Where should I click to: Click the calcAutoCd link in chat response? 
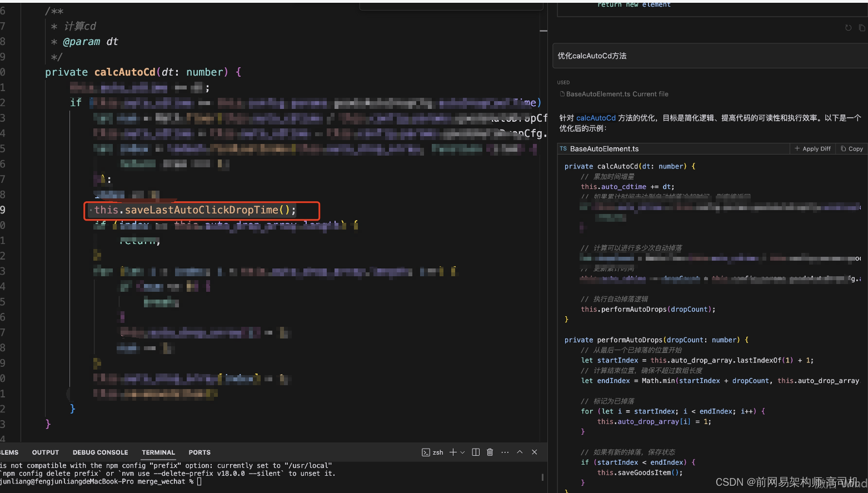pyautogui.click(x=596, y=118)
